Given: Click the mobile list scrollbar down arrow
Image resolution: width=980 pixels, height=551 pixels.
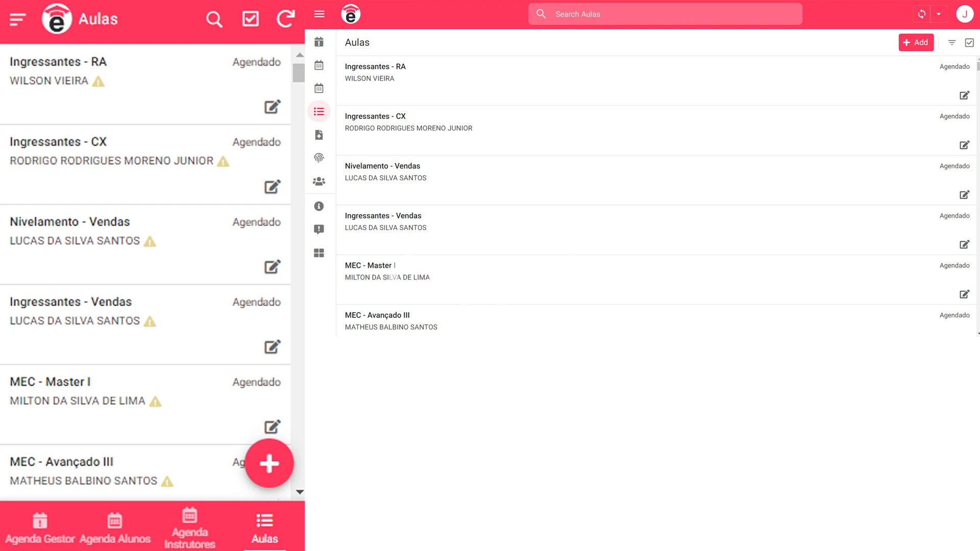Looking at the screenshot, I should click(300, 492).
